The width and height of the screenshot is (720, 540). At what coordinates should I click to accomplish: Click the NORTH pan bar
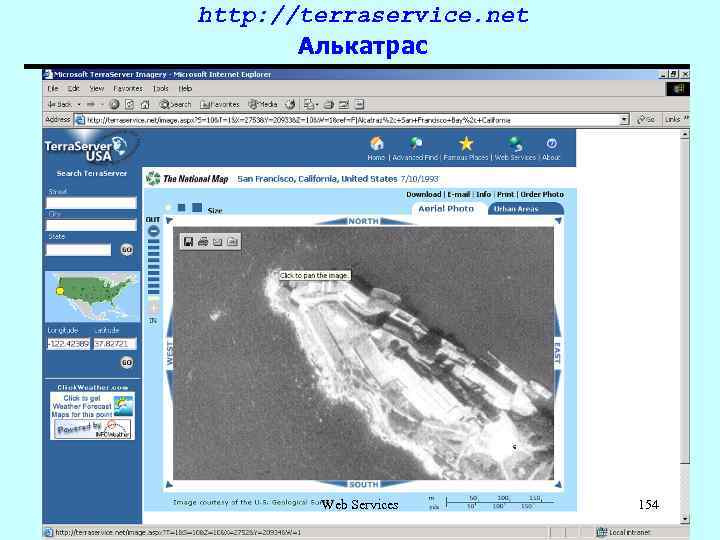[x=364, y=221]
